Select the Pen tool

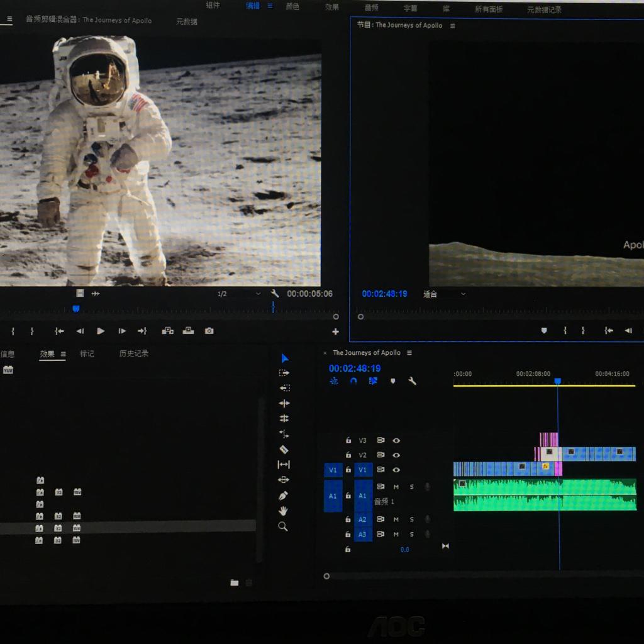(x=284, y=496)
